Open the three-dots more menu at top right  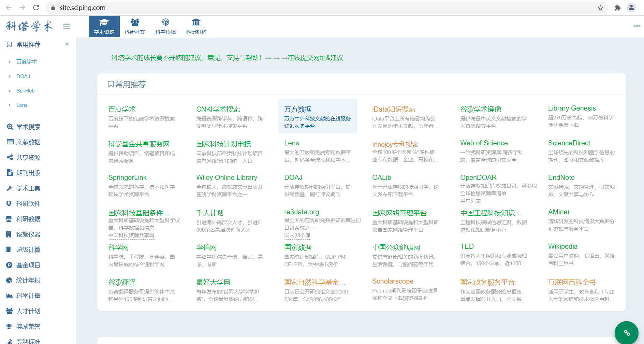click(x=636, y=26)
